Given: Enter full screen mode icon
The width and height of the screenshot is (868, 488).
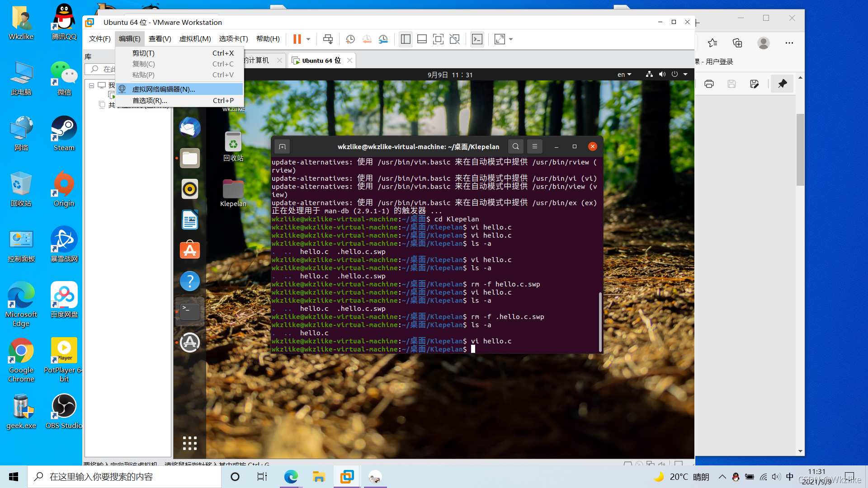Looking at the screenshot, I should click(438, 39).
